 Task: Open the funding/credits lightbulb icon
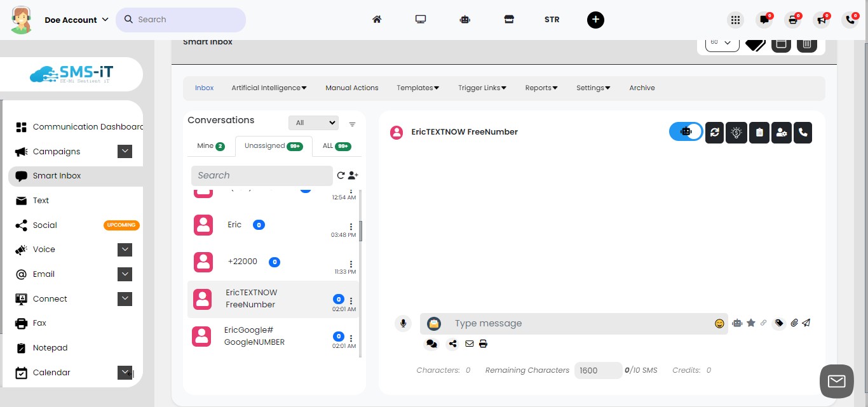point(736,133)
